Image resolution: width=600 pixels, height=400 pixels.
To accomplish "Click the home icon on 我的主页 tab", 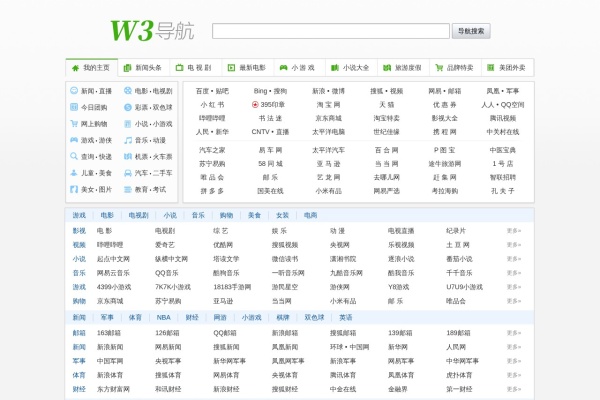I will pyautogui.click(x=75, y=68).
